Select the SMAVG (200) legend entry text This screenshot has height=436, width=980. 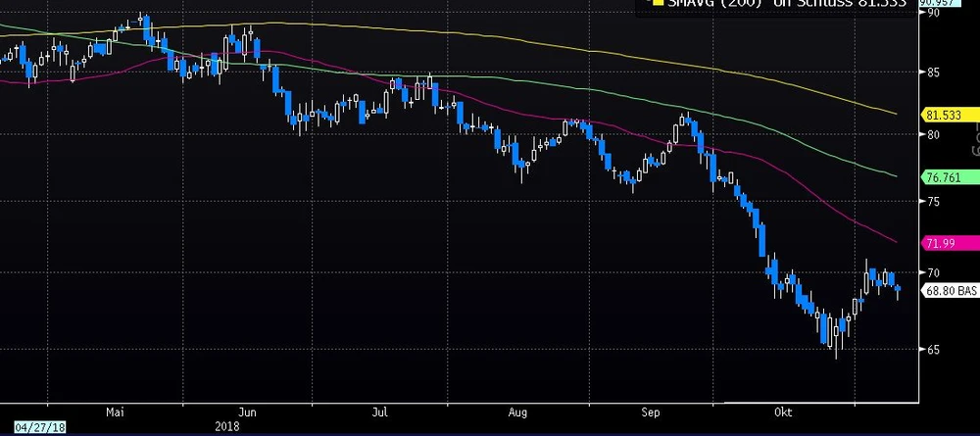(706, 5)
